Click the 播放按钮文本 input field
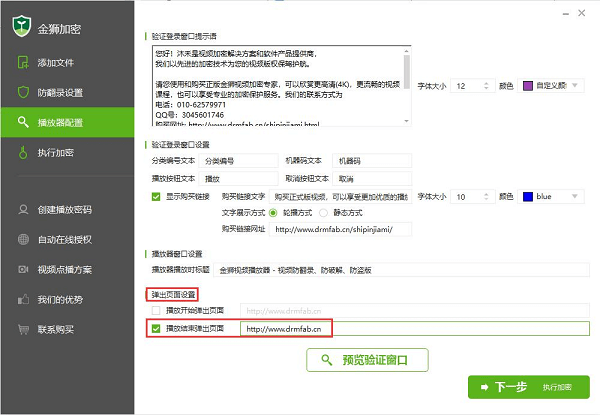This screenshot has height=415, width=600. click(x=238, y=179)
